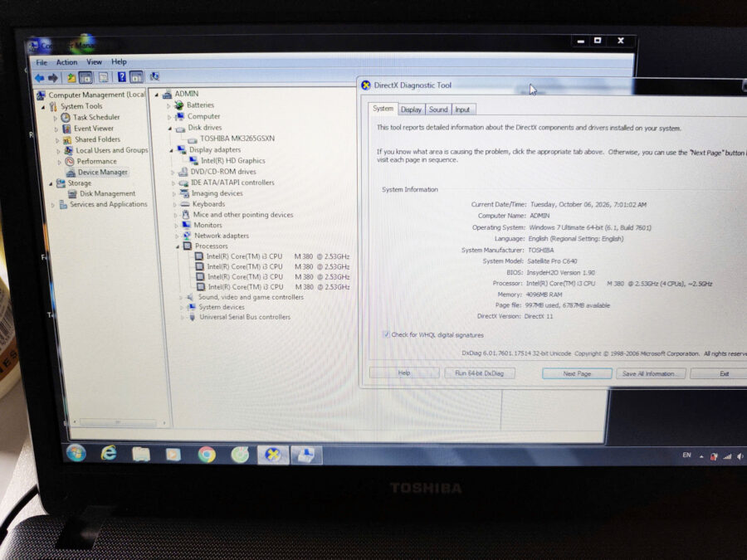Toggle Show/Hide Action Pane toolbar icon

tap(136, 76)
